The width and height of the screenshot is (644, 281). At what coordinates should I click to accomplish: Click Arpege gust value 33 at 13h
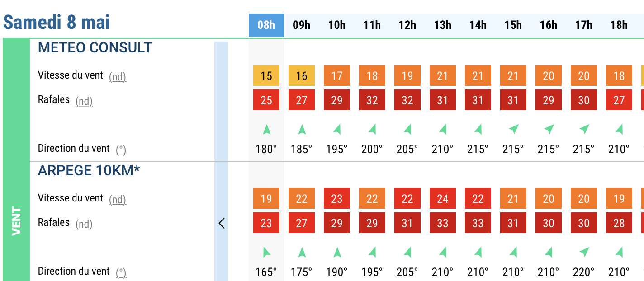point(443,223)
